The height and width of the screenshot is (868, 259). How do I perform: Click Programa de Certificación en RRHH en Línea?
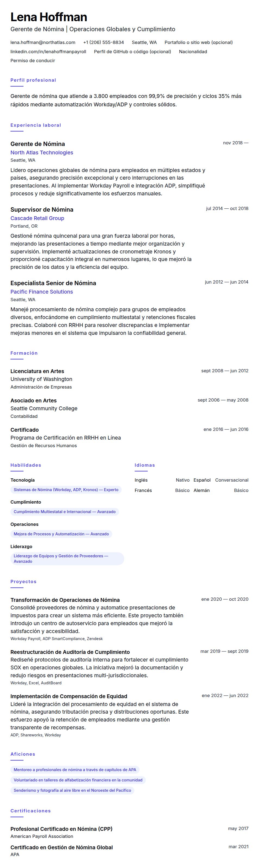point(65,438)
